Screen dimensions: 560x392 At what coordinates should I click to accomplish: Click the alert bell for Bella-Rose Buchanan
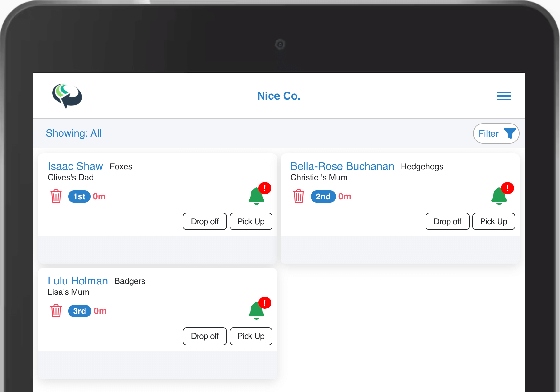(x=499, y=196)
